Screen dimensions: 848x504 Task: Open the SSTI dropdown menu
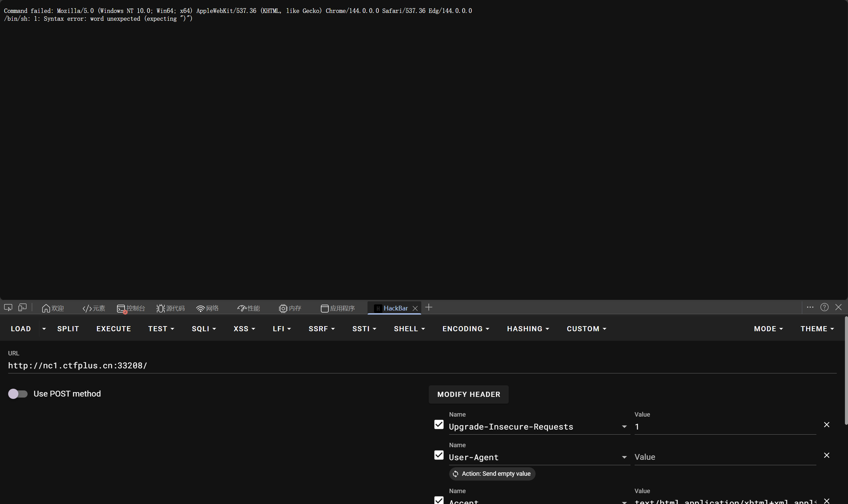tap(364, 329)
